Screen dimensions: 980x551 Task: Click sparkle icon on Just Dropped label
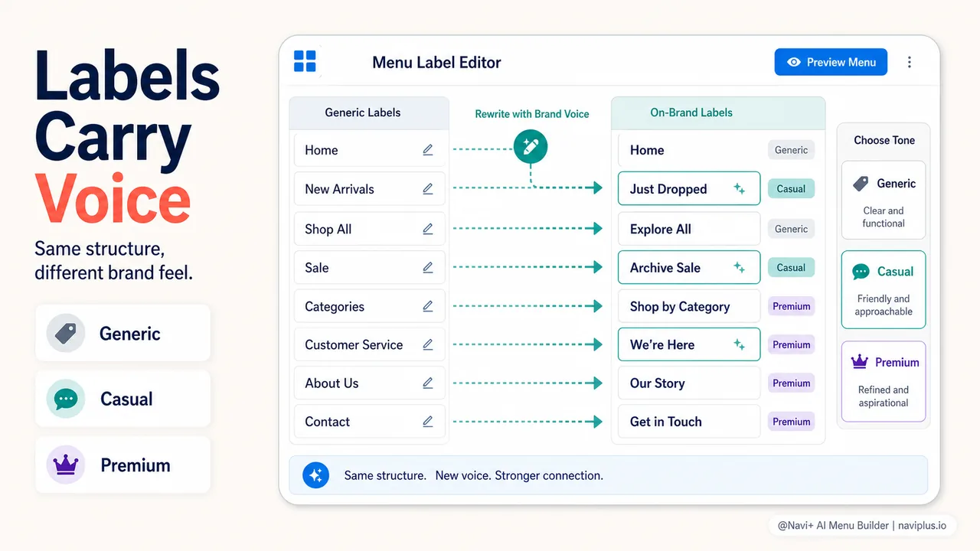740,189
